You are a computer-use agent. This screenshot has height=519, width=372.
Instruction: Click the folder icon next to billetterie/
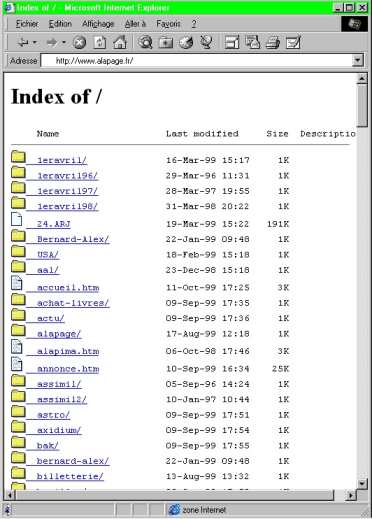coord(18,473)
